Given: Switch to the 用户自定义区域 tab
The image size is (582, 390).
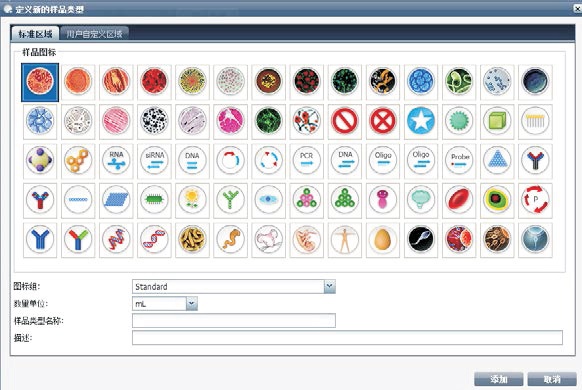Looking at the screenshot, I should coord(94,34).
